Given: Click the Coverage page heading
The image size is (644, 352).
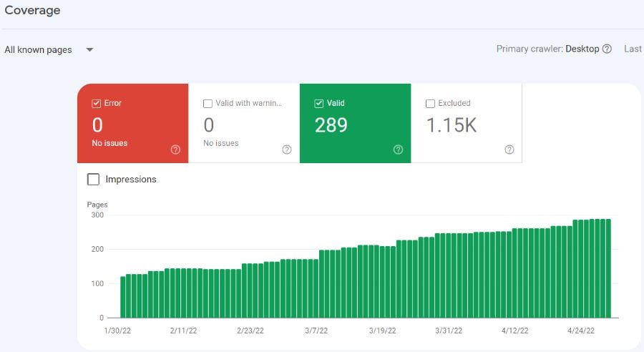Looking at the screenshot, I should pos(32,10).
